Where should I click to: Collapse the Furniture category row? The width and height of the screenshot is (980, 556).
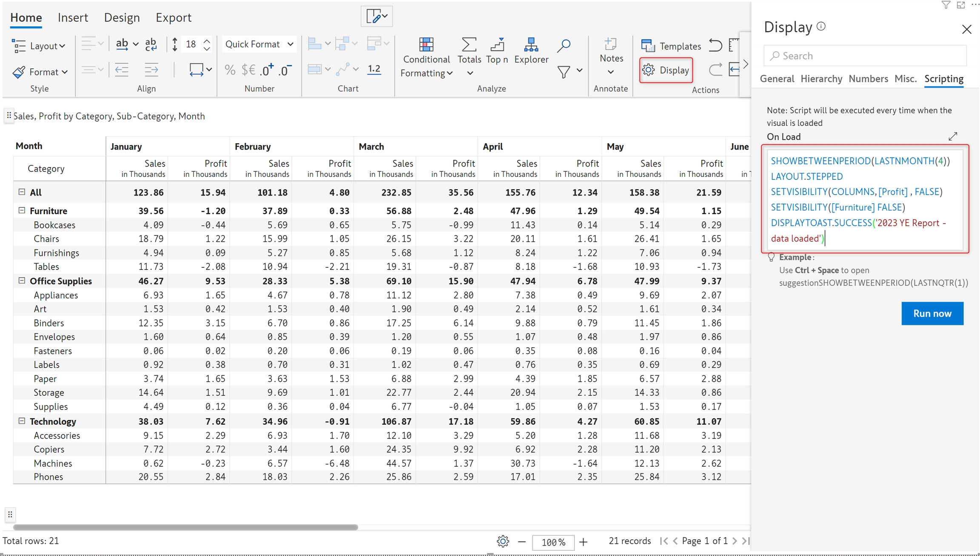pos(22,210)
